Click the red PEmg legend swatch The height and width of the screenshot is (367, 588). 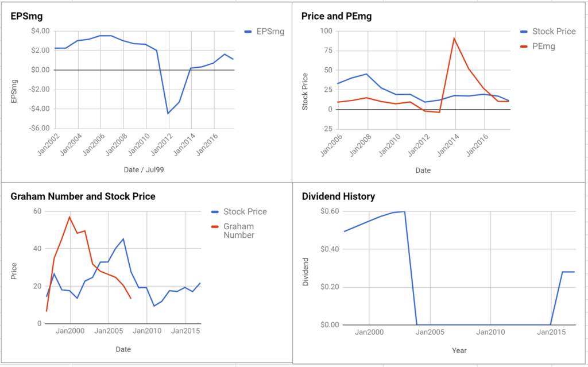[x=524, y=47]
